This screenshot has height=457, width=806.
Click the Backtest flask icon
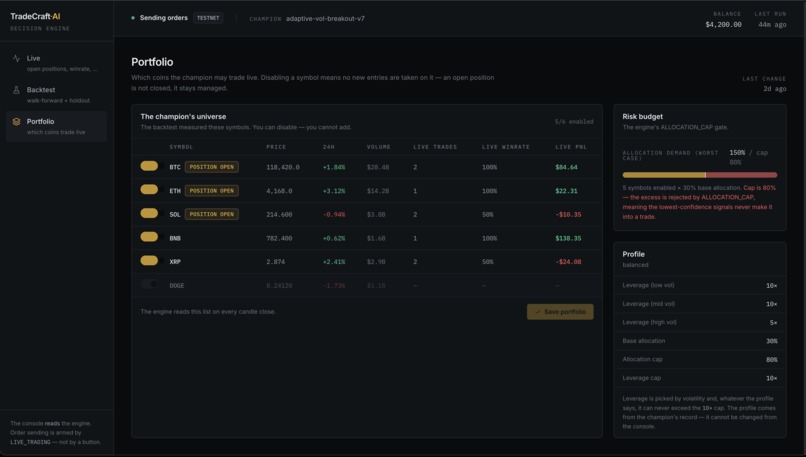(16, 90)
